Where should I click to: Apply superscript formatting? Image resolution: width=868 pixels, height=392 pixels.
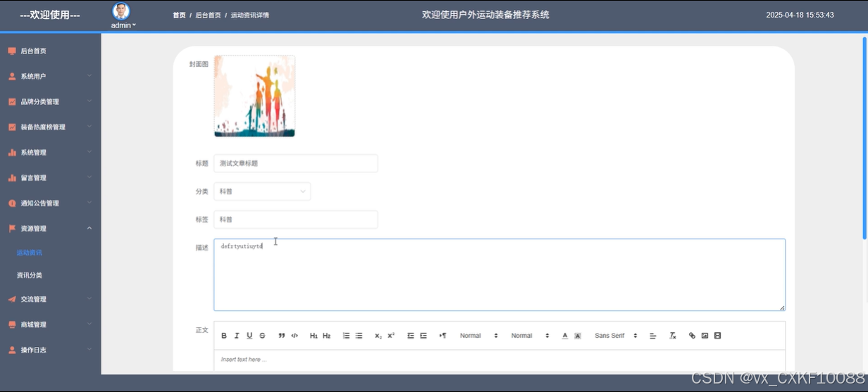[x=391, y=336]
